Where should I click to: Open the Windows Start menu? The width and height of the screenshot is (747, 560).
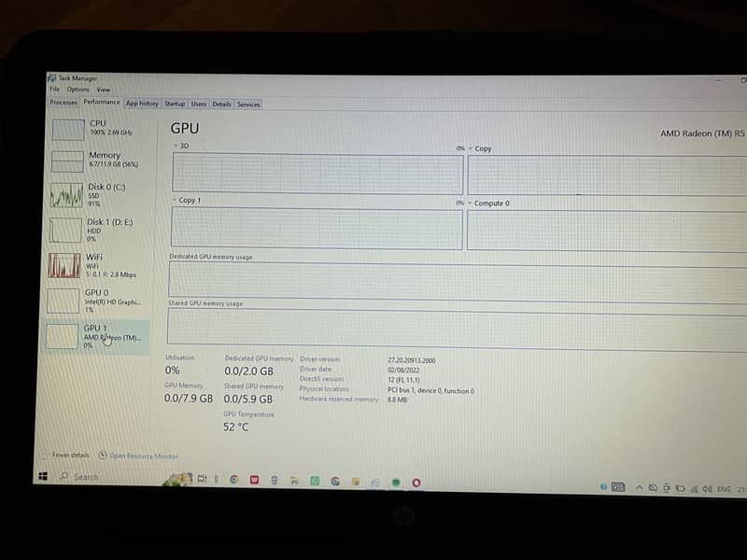[x=43, y=476]
